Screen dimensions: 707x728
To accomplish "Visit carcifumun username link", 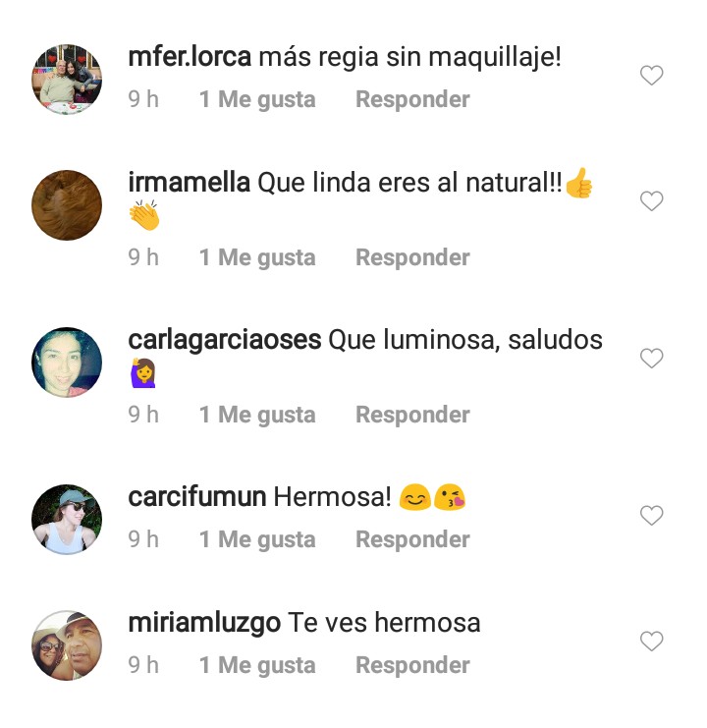I will point(197,497).
